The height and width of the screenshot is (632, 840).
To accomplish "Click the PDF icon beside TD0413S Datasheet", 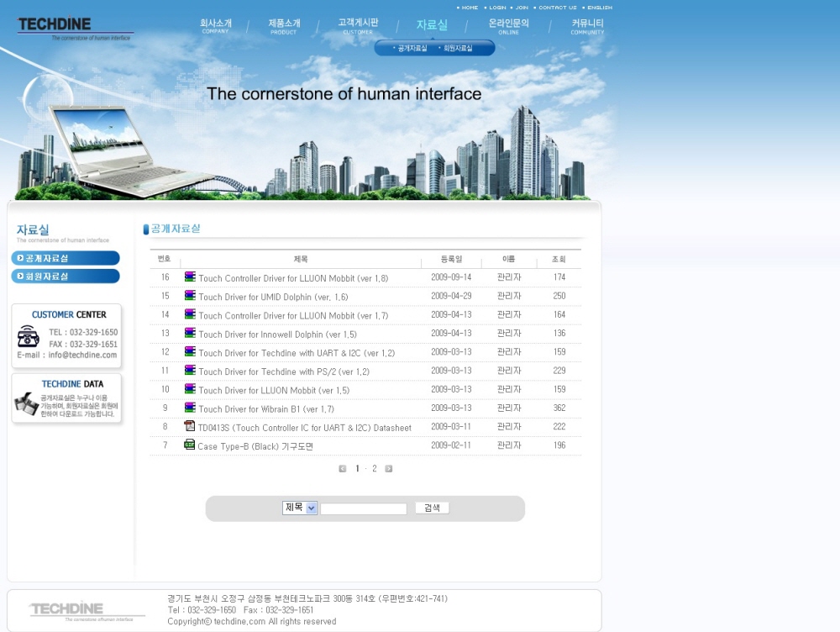I will 190,426.
